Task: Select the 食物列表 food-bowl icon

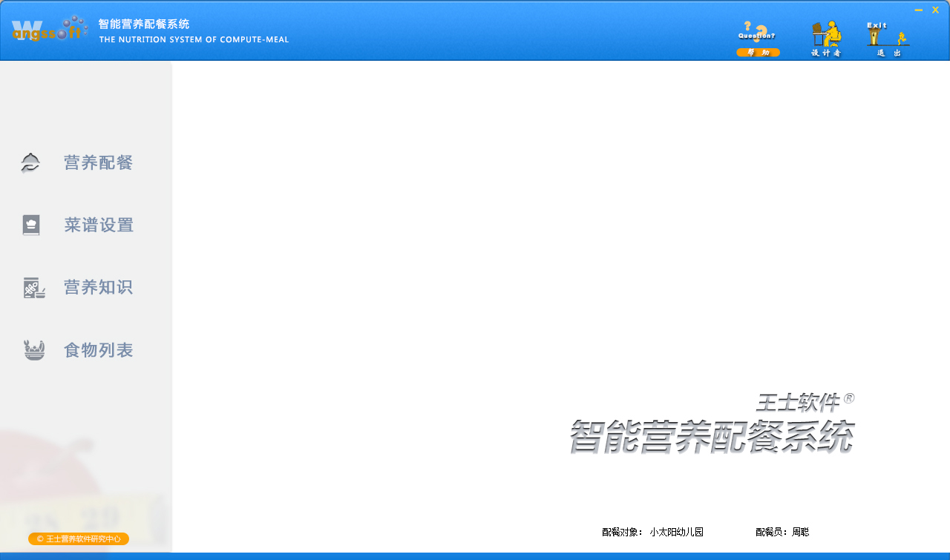Action: [x=33, y=350]
